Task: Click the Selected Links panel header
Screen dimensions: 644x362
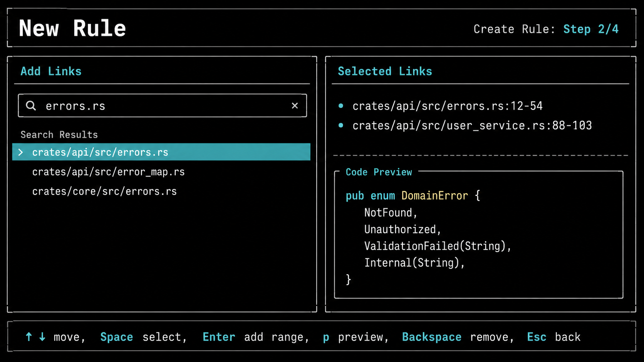Action: pos(385,71)
